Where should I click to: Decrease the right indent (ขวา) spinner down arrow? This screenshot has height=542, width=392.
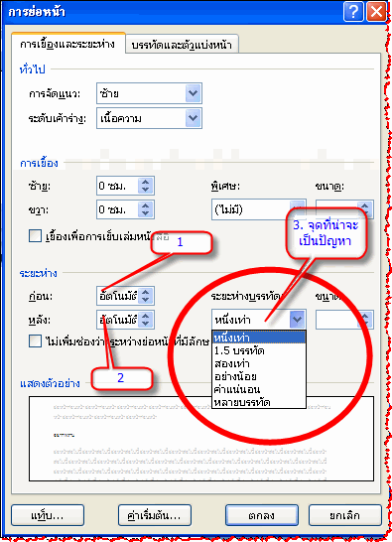point(146,213)
